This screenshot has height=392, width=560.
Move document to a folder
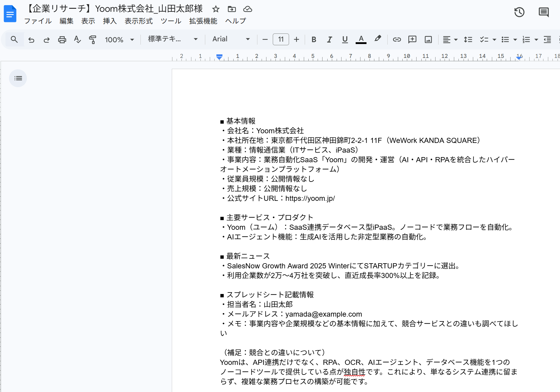231,9
